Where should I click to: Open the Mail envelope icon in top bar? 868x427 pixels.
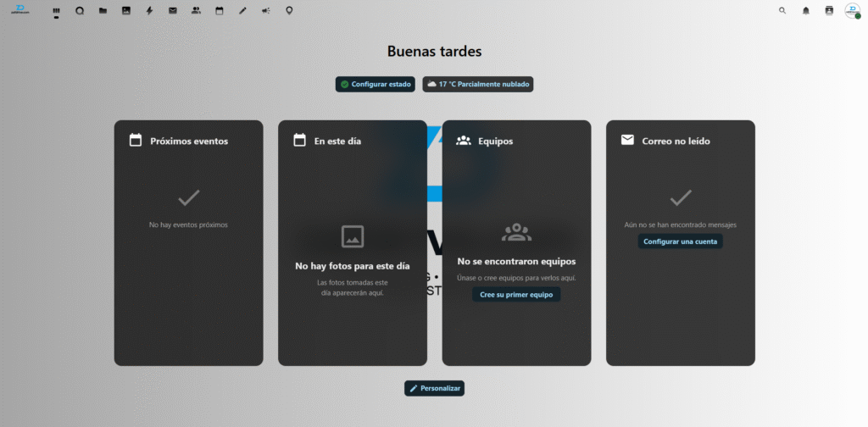(x=173, y=11)
